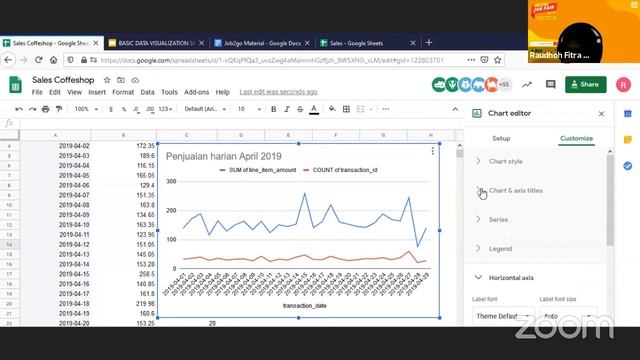The image size is (640, 360).
Task: Open comment history icon
Action: (551, 84)
